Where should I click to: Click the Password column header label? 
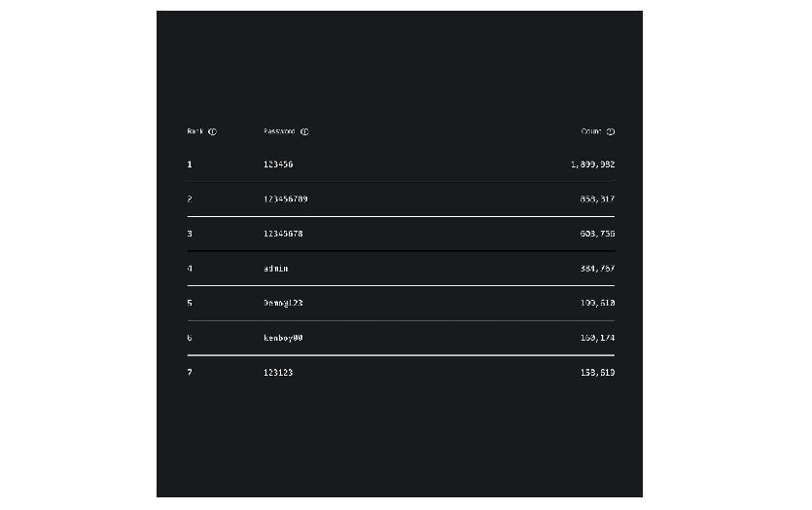click(279, 131)
